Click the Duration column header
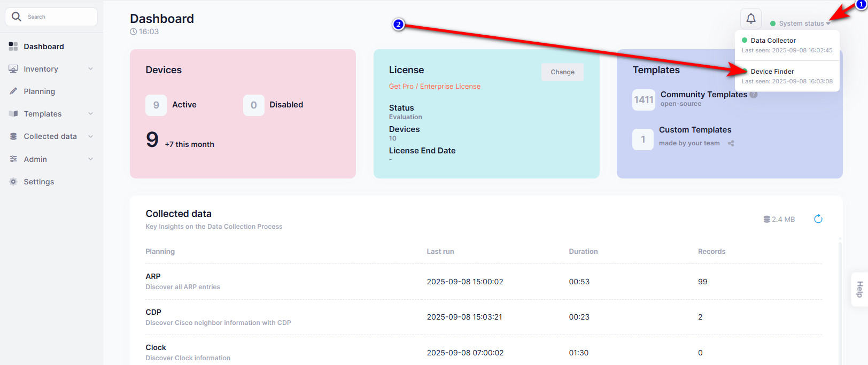Screen dimensions: 868x365 [583, 251]
